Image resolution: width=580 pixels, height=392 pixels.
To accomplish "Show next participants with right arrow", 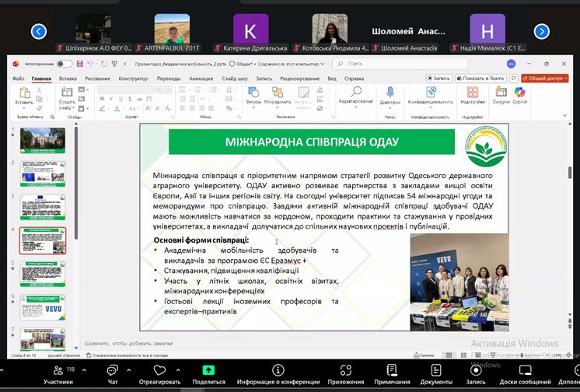I will coord(542,32).
